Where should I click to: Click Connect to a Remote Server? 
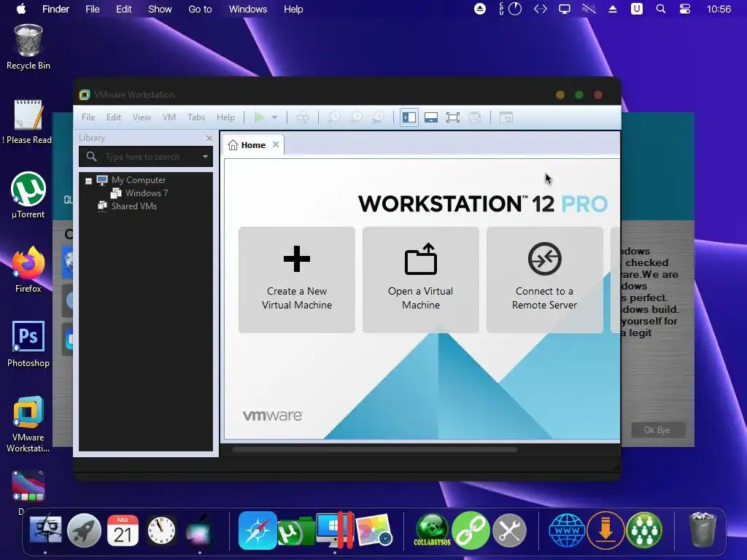click(x=544, y=280)
